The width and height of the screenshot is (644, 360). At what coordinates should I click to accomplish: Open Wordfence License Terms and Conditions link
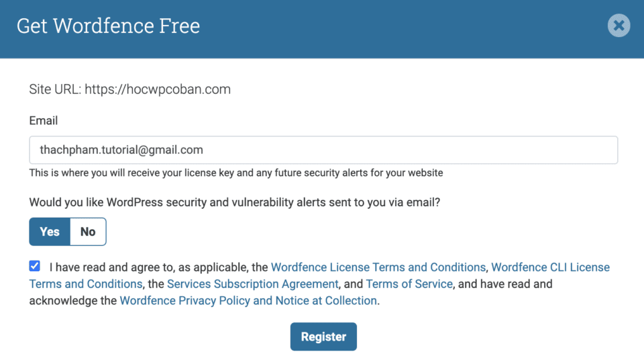(x=378, y=267)
